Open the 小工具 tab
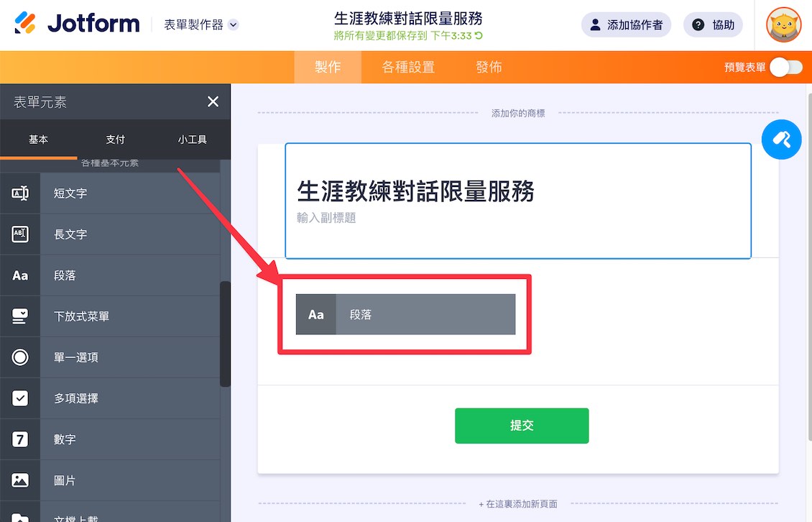The image size is (812, 522). point(193,139)
